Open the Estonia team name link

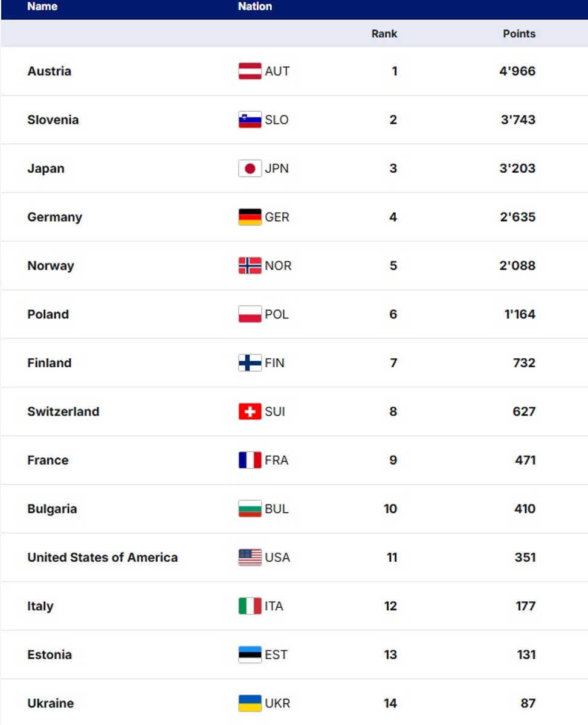click(x=50, y=655)
